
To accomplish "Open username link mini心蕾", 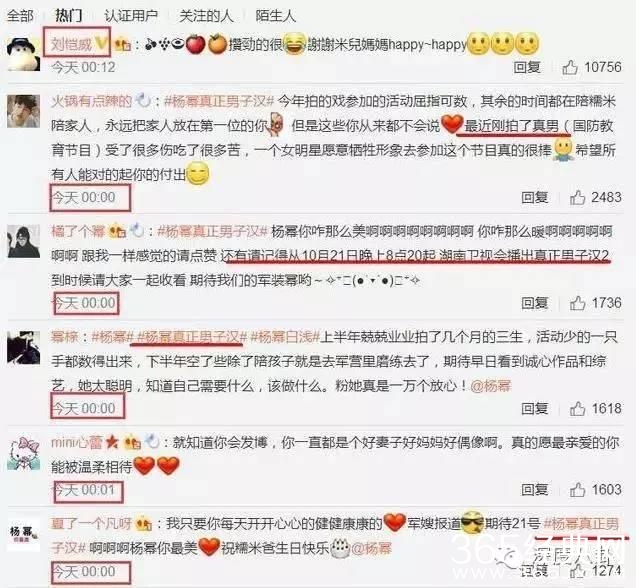I will tap(76, 442).
